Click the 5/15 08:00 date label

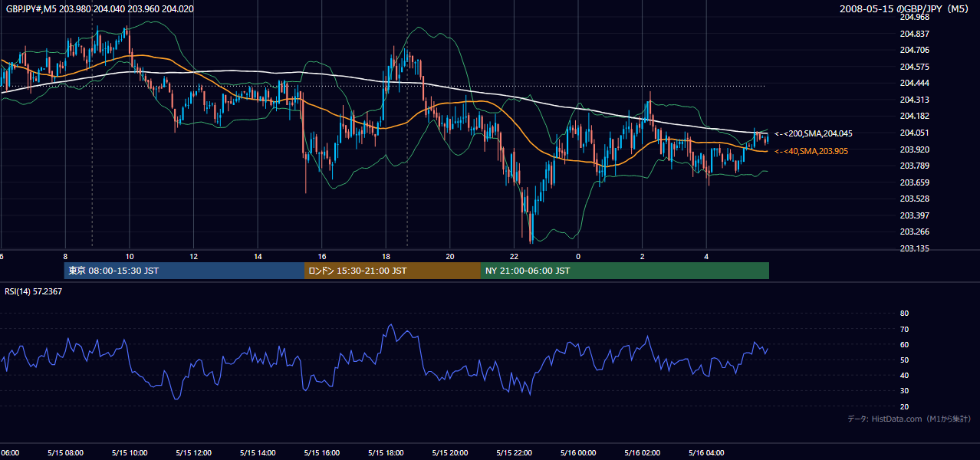click(x=64, y=453)
